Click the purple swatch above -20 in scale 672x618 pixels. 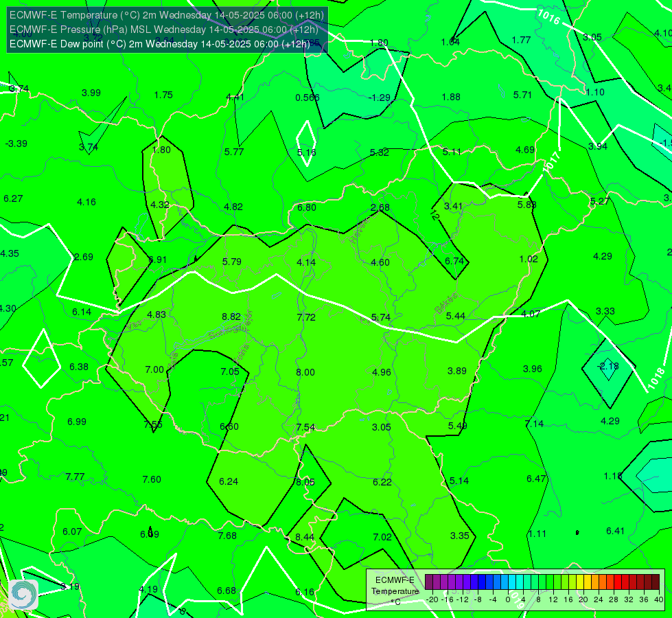pos(429,582)
